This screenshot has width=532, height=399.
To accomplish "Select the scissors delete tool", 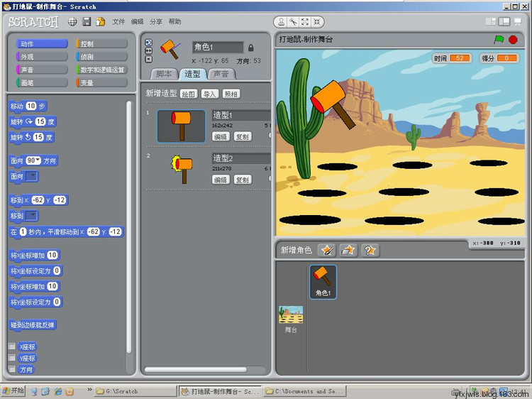I will tap(293, 22).
